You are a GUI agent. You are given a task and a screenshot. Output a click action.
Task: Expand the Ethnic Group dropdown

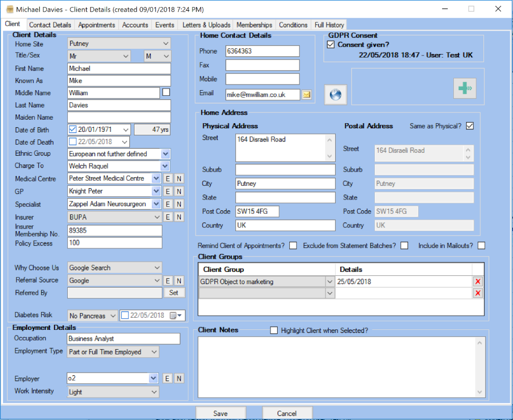165,154
